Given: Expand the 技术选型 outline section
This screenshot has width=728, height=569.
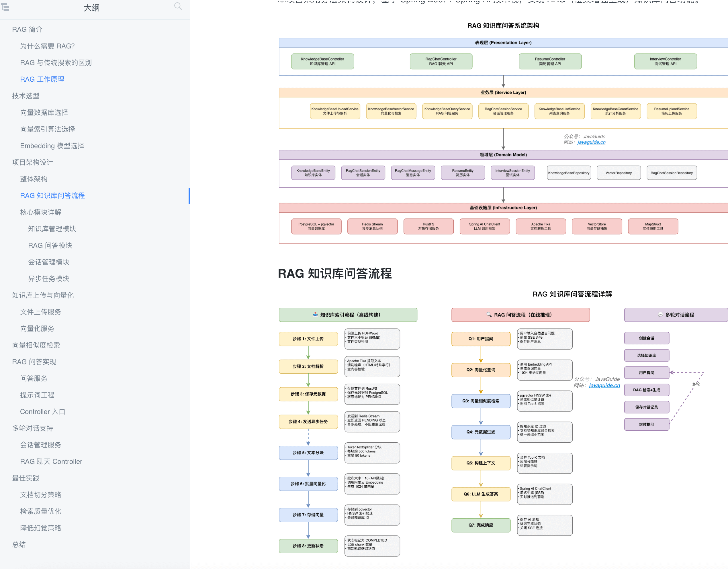Looking at the screenshot, I should [25, 96].
